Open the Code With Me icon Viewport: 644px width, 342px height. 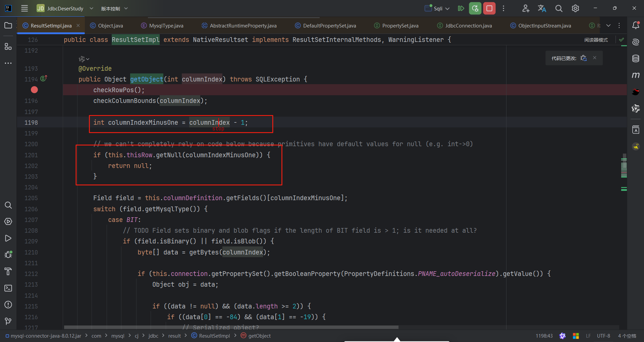526,8
